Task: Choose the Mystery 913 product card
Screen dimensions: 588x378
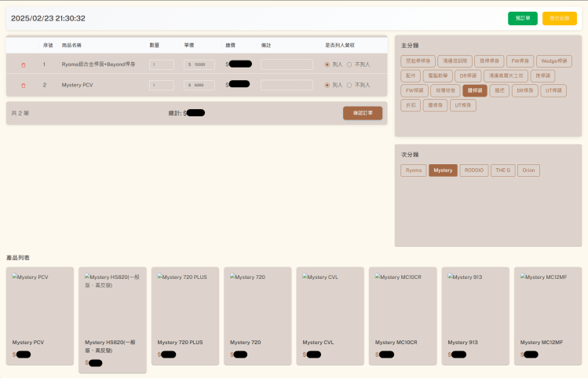Action: pyautogui.click(x=475, y=314)
